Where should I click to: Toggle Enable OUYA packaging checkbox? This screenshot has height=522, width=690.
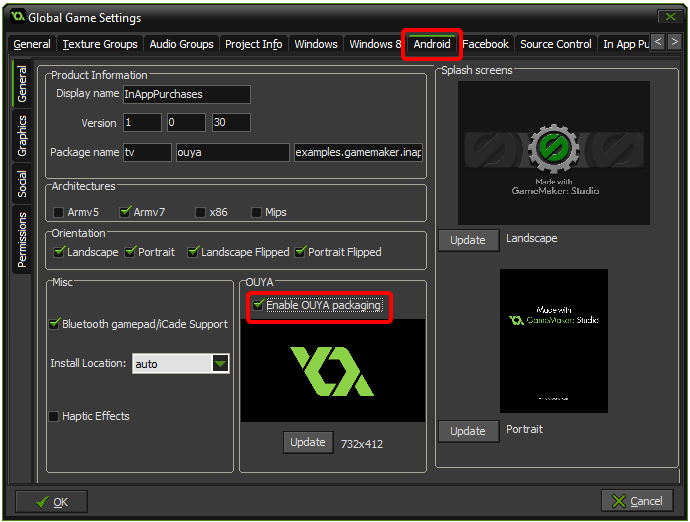point(258,305)
